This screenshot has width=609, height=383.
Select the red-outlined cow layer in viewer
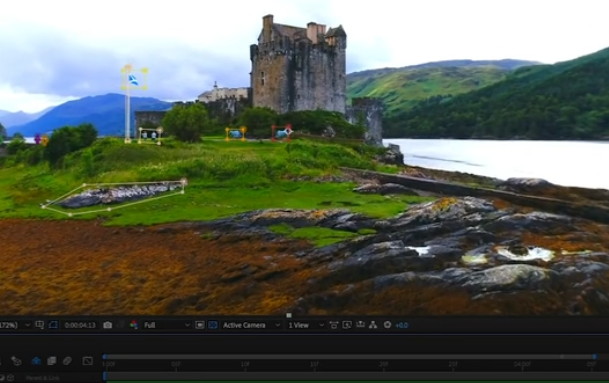pyautogui.click(x=282, y=133)
